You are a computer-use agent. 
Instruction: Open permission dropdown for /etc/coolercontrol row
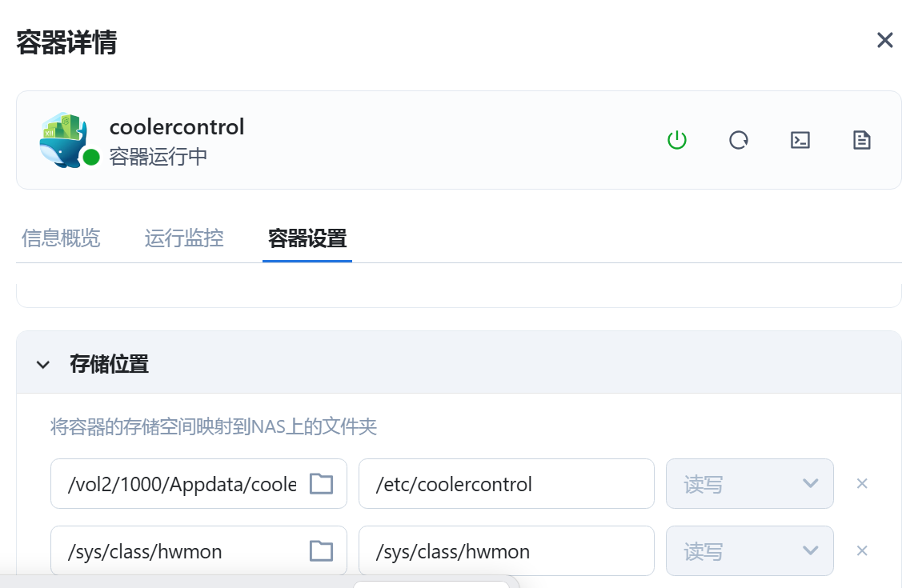pyautogui.click(x=749, y=484)
